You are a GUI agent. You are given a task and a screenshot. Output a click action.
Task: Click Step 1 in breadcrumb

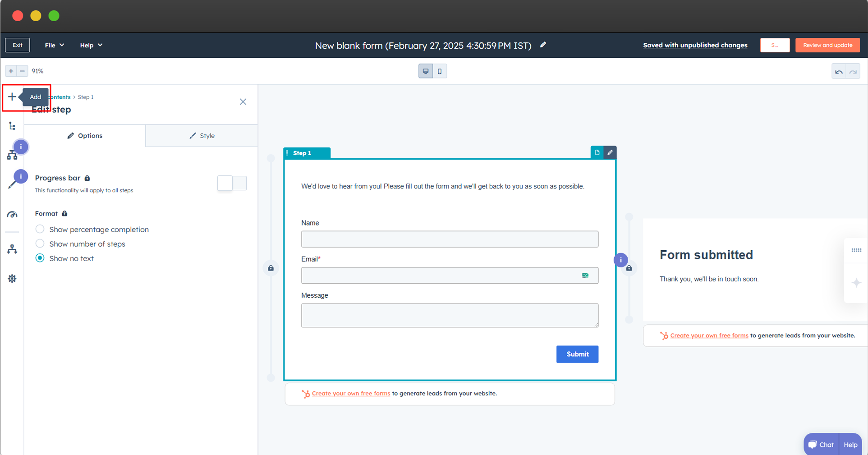86,97
